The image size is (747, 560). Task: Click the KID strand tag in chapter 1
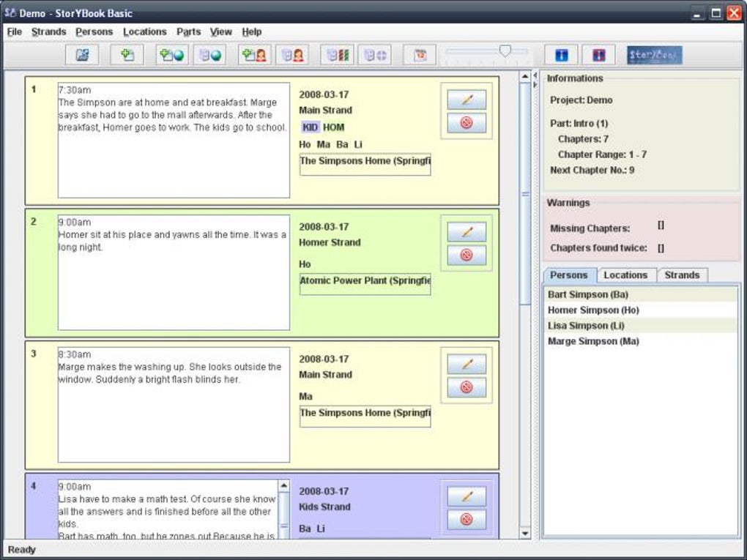pyautogui.click(x=310, y=127)
